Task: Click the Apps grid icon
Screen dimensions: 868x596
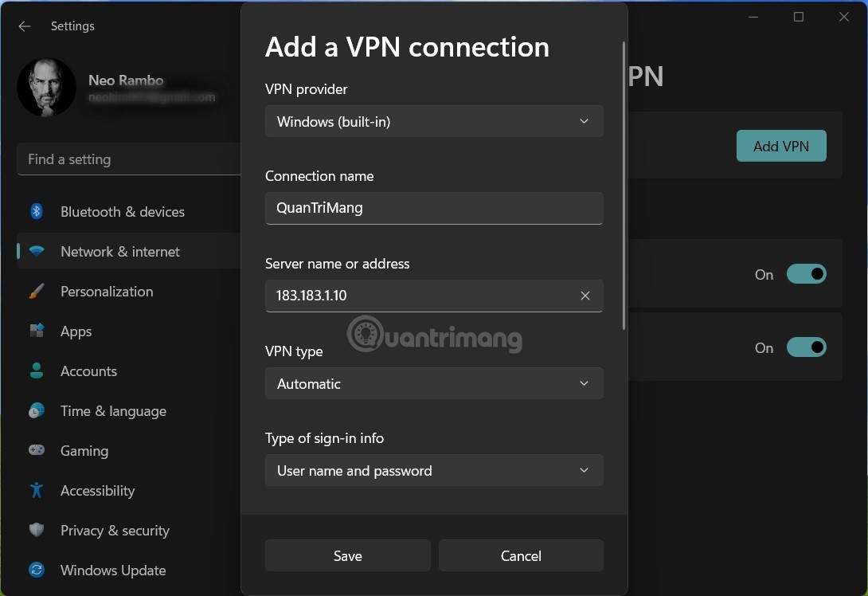Action: [x=37, y=331]
